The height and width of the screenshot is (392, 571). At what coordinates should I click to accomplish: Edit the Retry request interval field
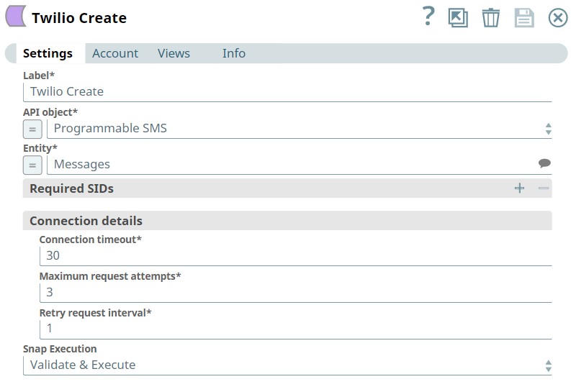coord(296,329)
